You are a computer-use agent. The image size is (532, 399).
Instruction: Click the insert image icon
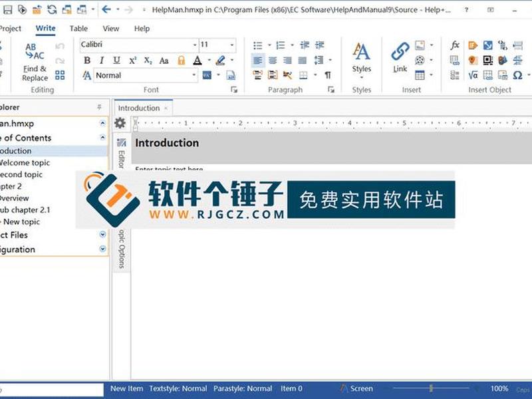420,45
